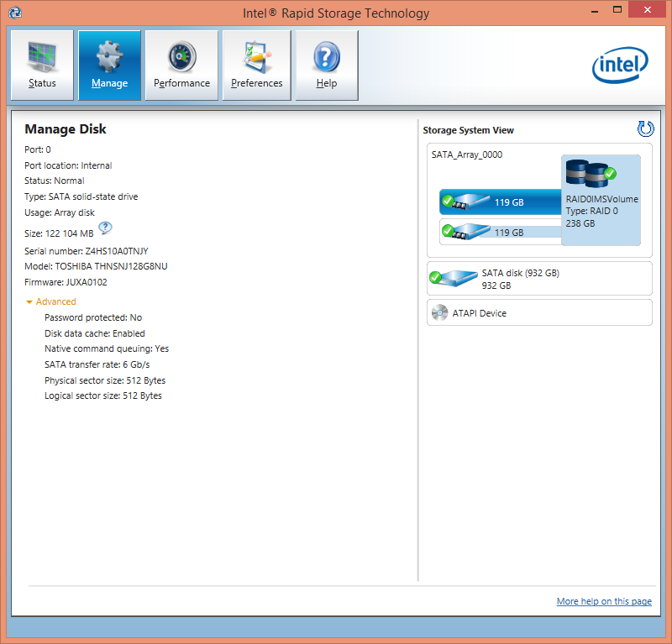Click the SATA_Array_0000 label
672x644 pixels.
tap(467, 154)
